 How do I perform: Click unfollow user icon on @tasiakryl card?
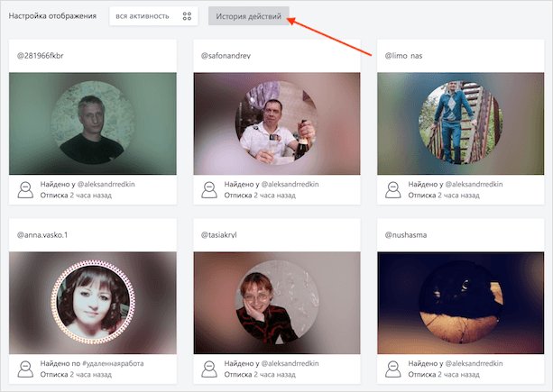[209, 369]
